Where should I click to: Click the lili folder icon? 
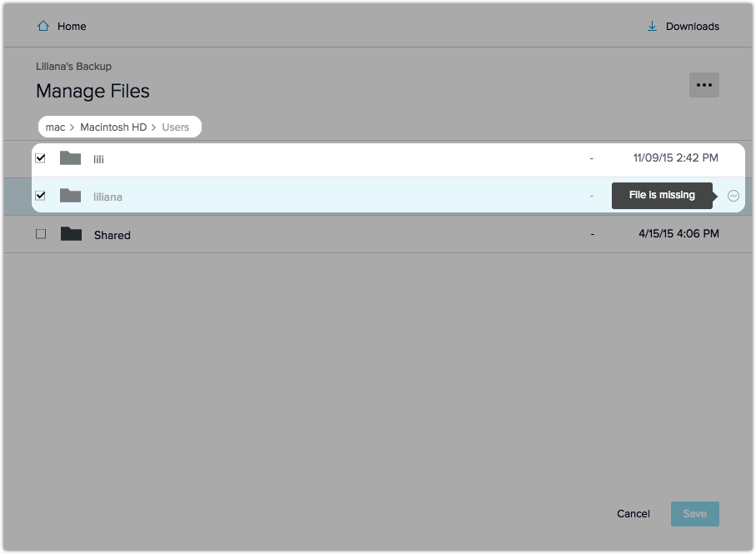pos(70,158)
